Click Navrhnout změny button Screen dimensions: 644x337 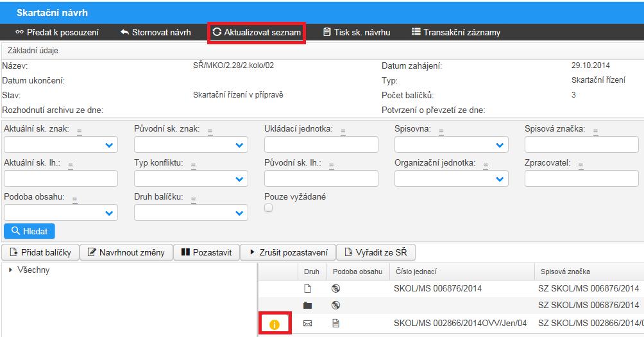point(126,252)
